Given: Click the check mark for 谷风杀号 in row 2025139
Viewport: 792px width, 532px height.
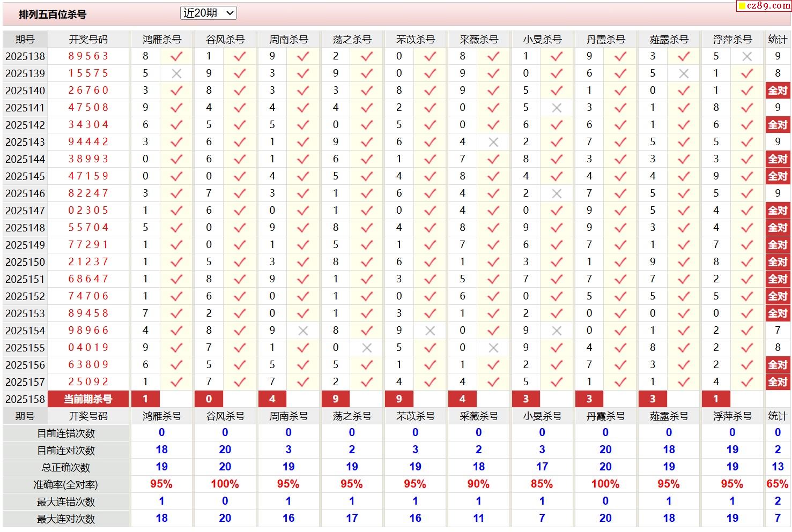Looking at the screenshot, I should pos(240,73).
